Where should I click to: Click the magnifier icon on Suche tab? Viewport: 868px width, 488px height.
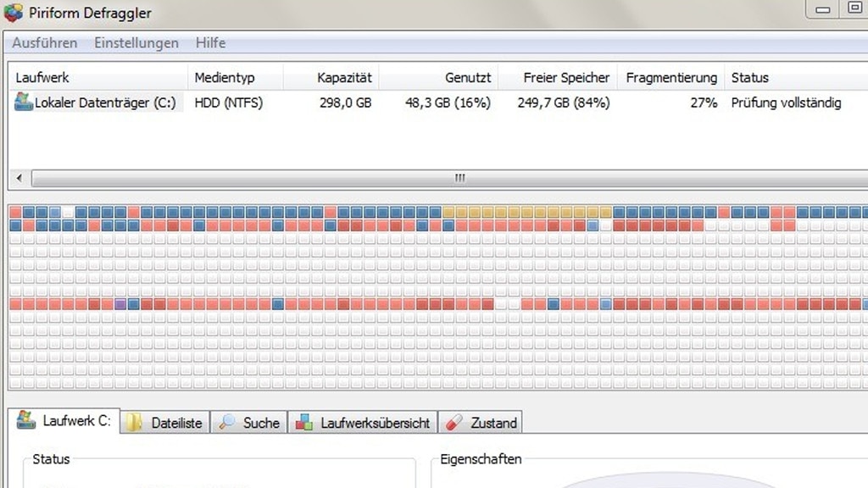pyautogui.click(x=226, y=422)
